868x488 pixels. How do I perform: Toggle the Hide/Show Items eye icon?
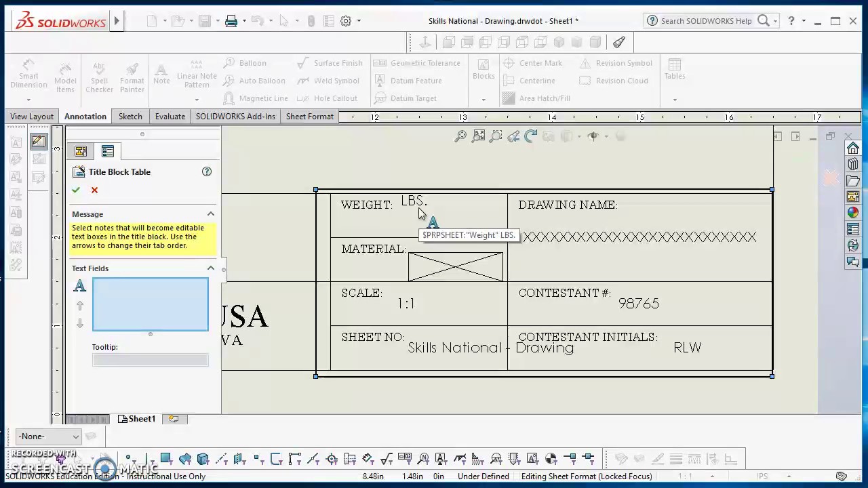593,136
